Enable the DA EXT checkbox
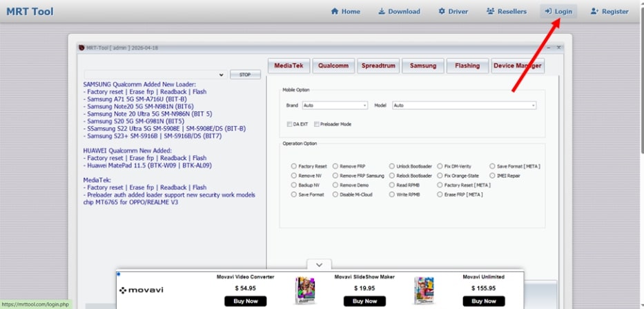644x309 pixels. click(x=289, y=124)
